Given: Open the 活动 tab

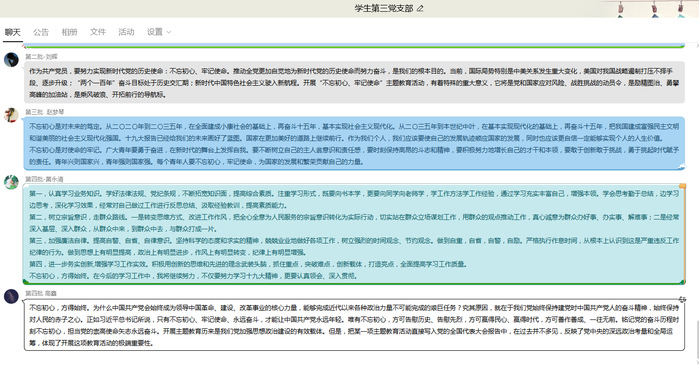Looking at the screenshot, I should [126, 32].
